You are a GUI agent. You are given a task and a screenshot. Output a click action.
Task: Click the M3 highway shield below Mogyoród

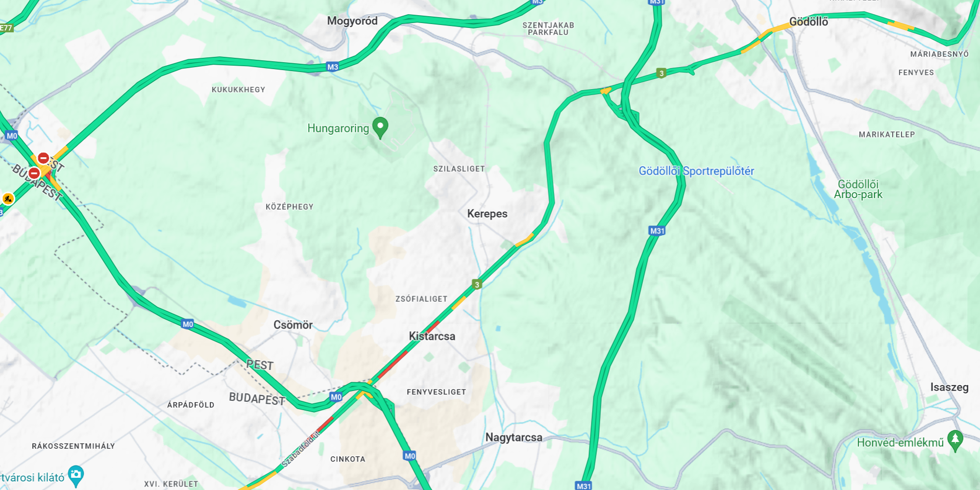pyautogui.click(x=333, y=67)
